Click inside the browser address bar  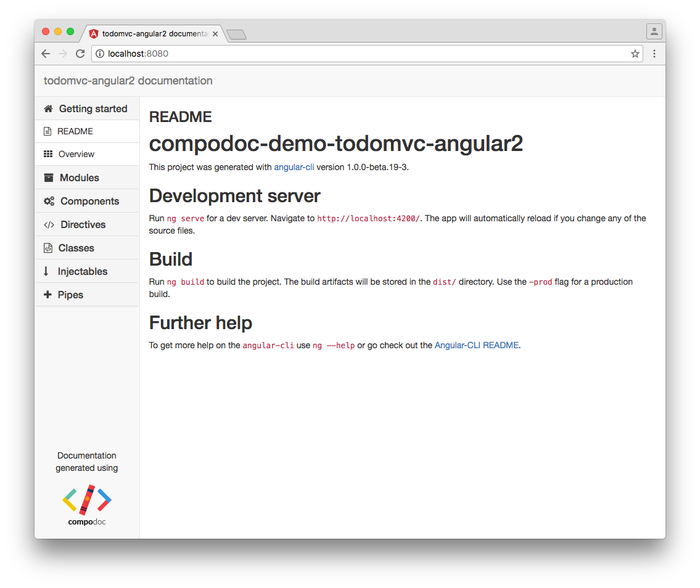[308, 54]
